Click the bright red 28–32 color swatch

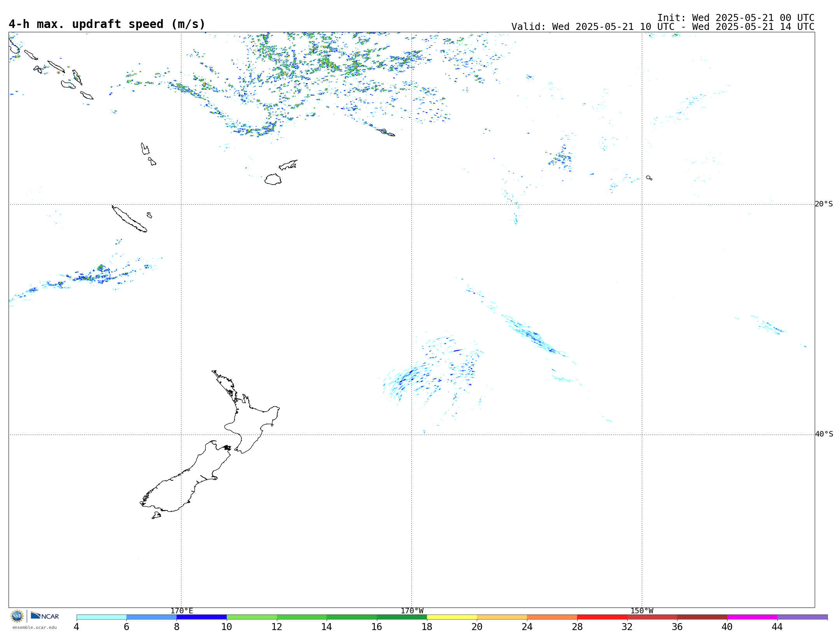pos(602,617)
